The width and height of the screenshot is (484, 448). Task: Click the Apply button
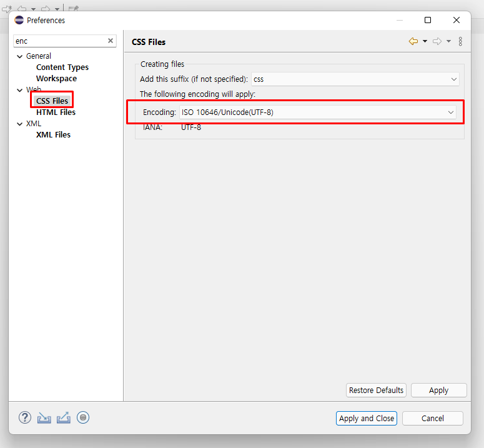tap(438, 391)
